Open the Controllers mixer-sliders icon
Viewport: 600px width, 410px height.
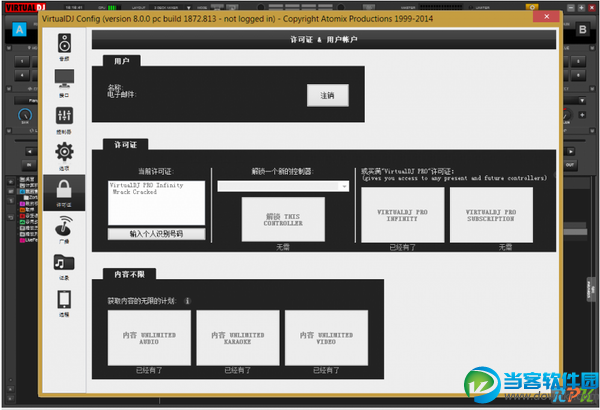[x=64, y=115]
